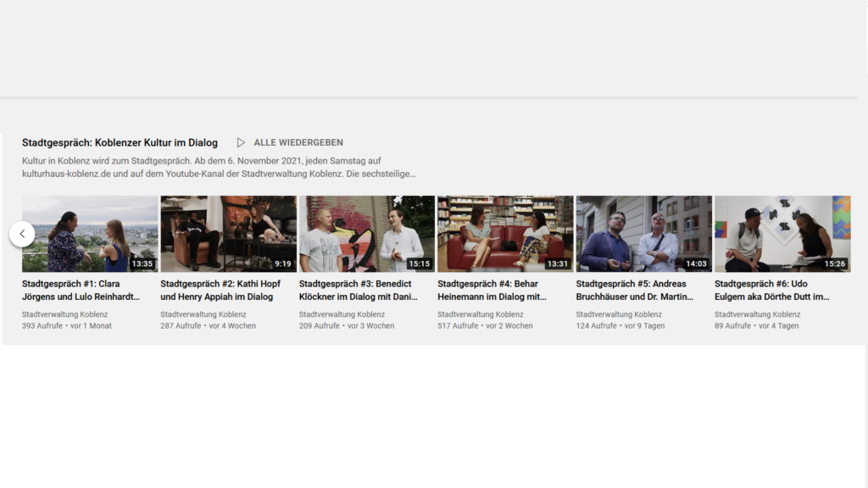Click the previous carousel arrow button
This screenshot has width=868, height=488.
click(x=22, y=234)
